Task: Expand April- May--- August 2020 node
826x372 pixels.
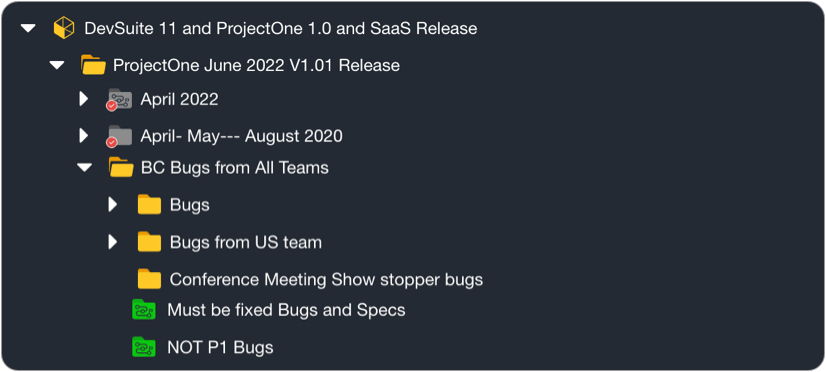Action: click(x=83, y=136)
